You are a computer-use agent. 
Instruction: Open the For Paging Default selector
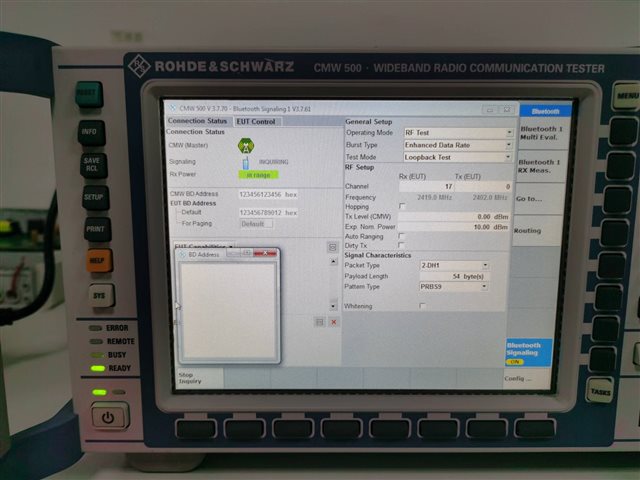[x=256, y=224]
